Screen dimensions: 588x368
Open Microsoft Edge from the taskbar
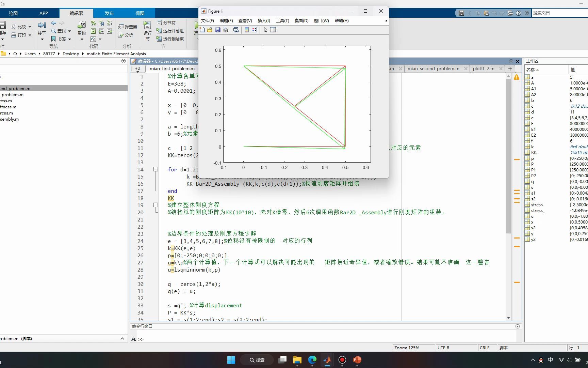(x=312, y=360)
